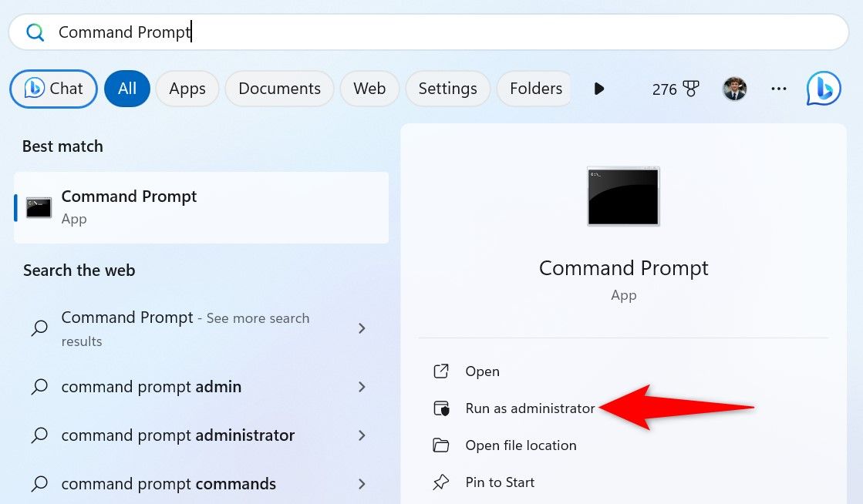863x504 pixels.
Task: Click inside the search text field
Action: [x=463, y=32]
